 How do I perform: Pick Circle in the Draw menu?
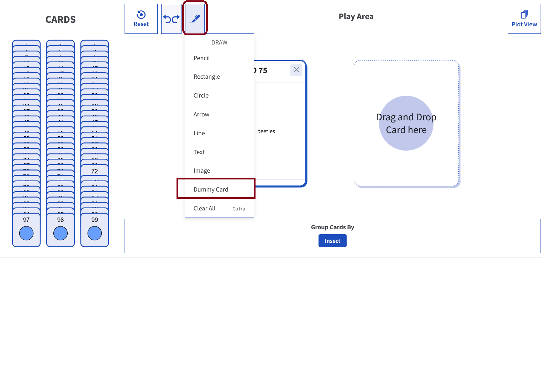pyautogui.click(x=201, y=95)
